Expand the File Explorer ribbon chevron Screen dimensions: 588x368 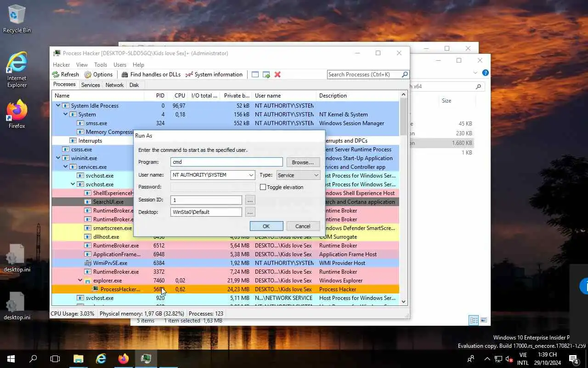[x=475, y=73]
